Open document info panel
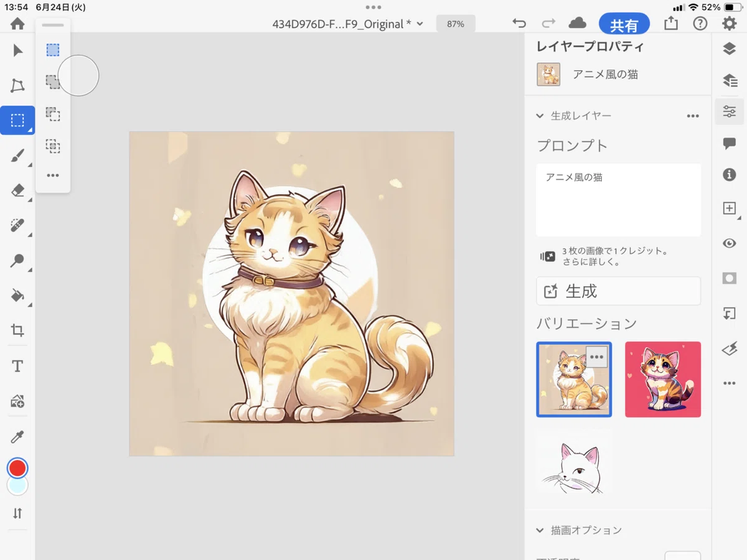 730,175
